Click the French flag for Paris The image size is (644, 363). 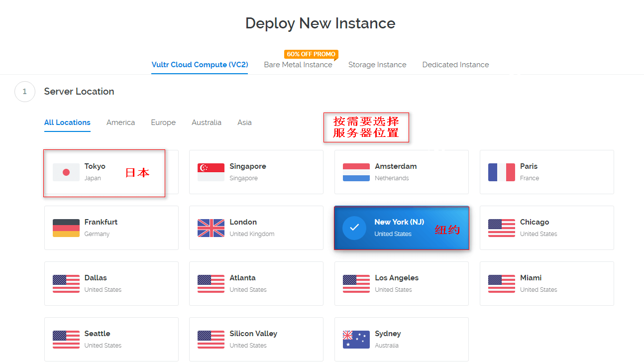[x=502, y=172]
